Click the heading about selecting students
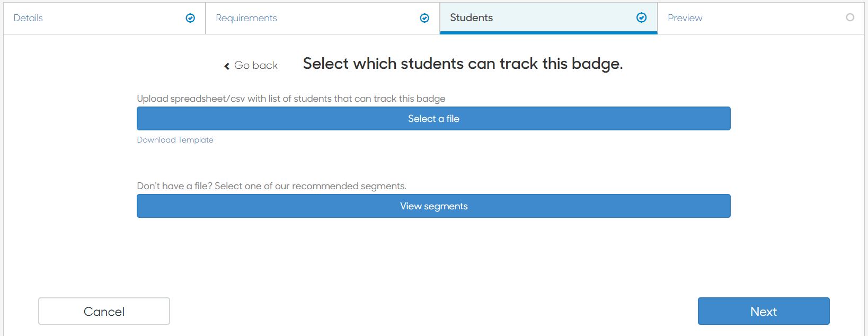868x336 pixels. (463, 64)
